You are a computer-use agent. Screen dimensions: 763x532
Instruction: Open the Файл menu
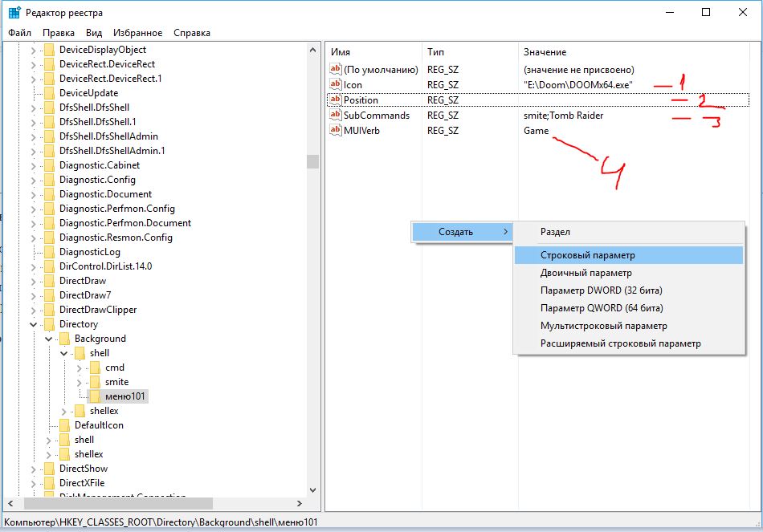pos(20,33)
